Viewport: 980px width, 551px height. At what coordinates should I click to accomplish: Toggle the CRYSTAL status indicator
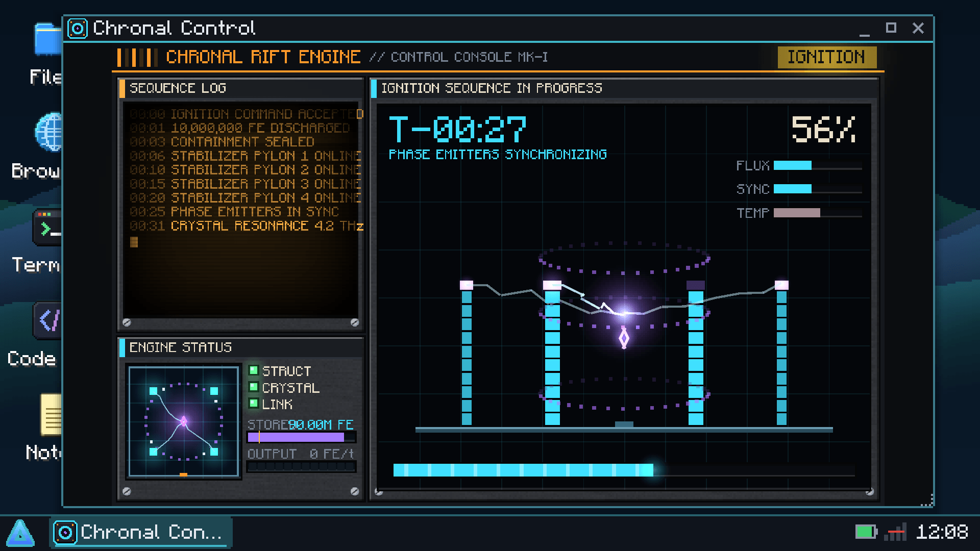click(x=253, y=387)
